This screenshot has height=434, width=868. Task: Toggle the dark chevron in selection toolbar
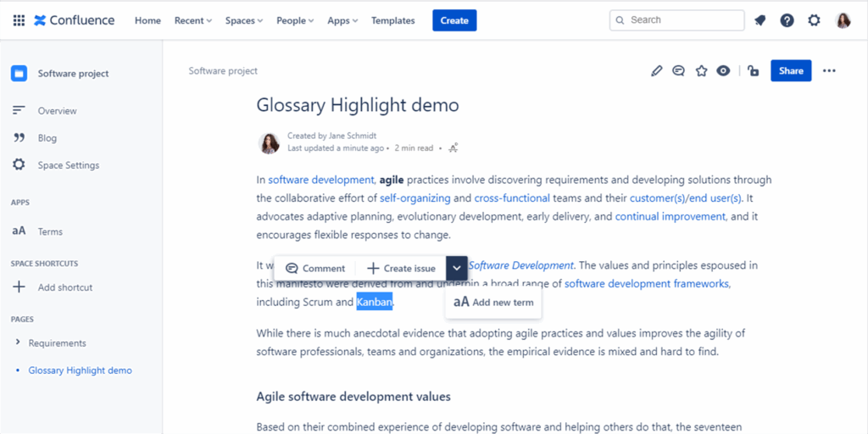pyautogui.click(x=457, y=268)
